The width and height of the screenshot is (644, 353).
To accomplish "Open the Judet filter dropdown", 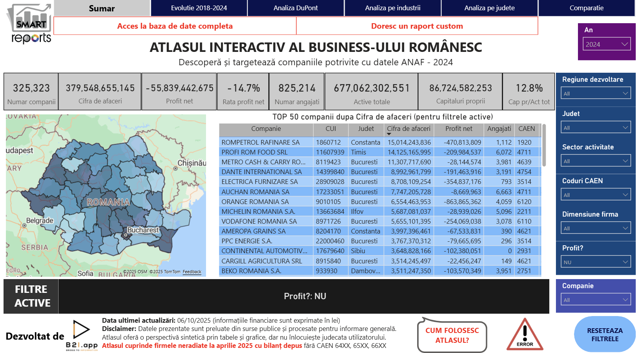I will click(x=595, y=127).
